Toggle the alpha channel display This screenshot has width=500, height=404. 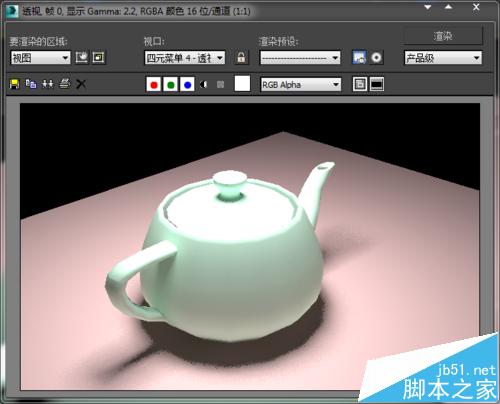(204, 85)
